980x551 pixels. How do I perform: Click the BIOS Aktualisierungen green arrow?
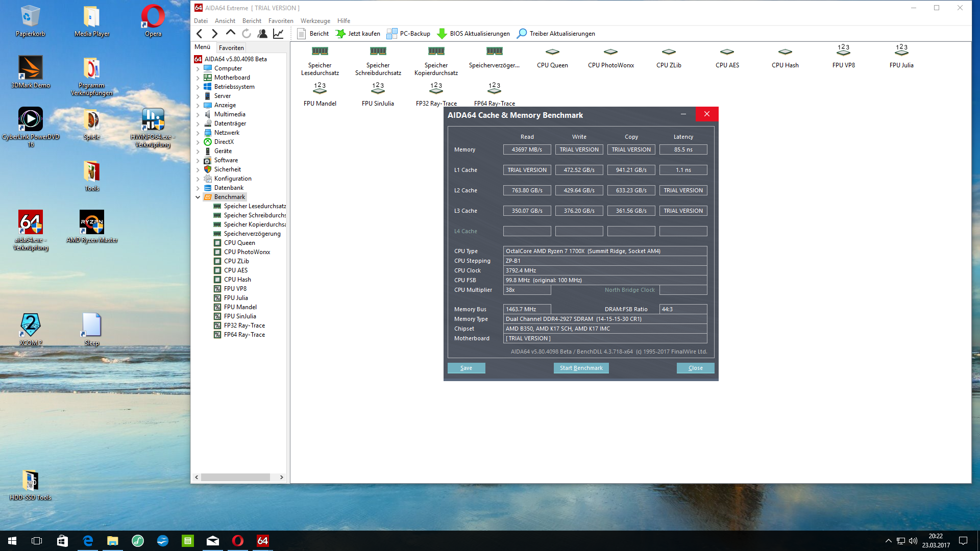[442, 34]
